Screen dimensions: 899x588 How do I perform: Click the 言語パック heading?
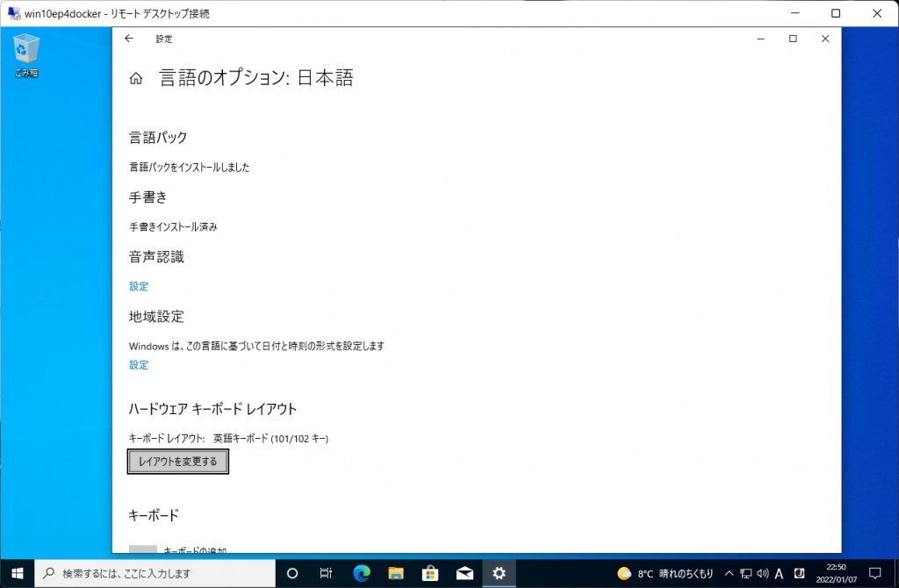(x=158, y=138)
